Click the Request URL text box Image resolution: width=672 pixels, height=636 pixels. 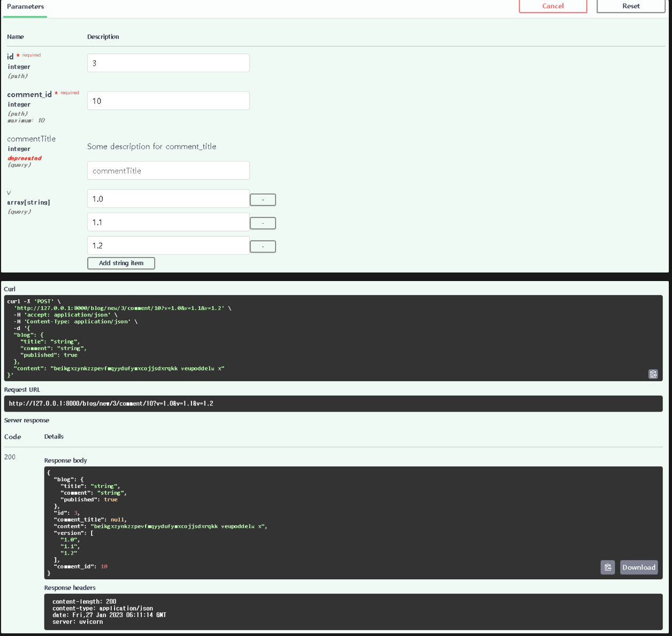coord(333,404)
